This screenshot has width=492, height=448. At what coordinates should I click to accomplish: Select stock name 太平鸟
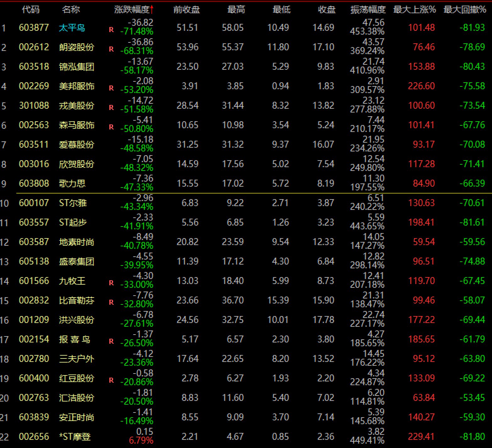click(72, 28)
